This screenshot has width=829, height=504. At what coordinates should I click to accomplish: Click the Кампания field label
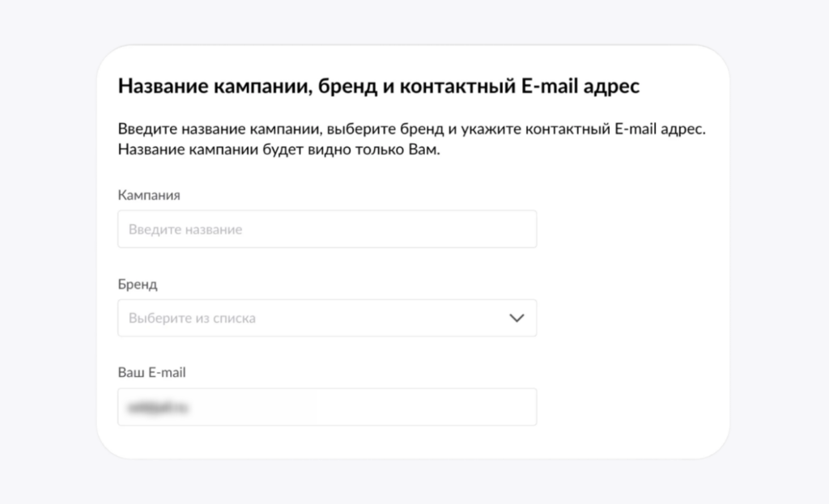click(x=150, y=195)
